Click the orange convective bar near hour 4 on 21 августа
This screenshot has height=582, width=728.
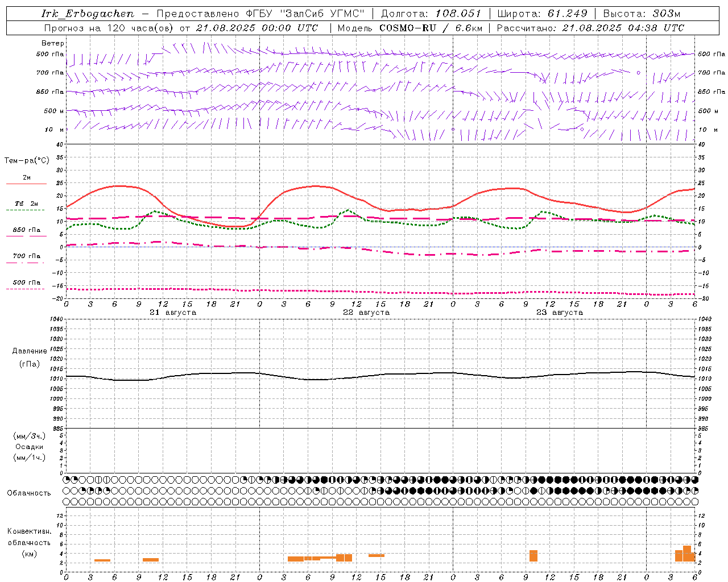tap(102, 560)
